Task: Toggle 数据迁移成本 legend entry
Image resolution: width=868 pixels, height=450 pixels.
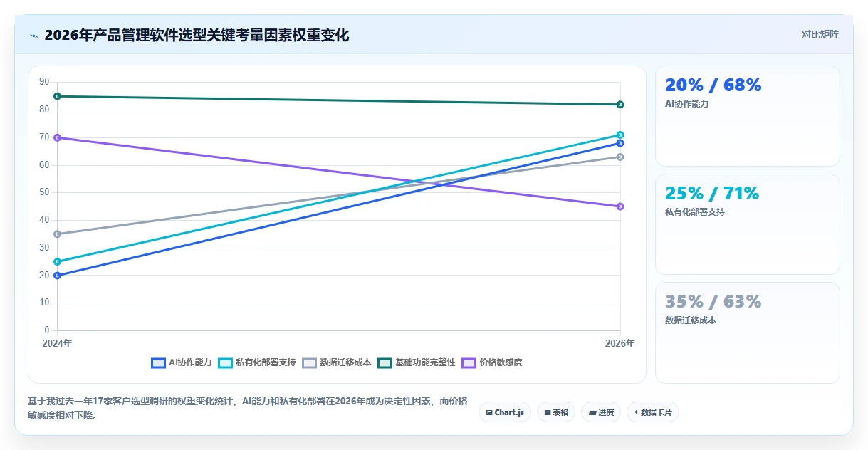Action: (337, 362)
